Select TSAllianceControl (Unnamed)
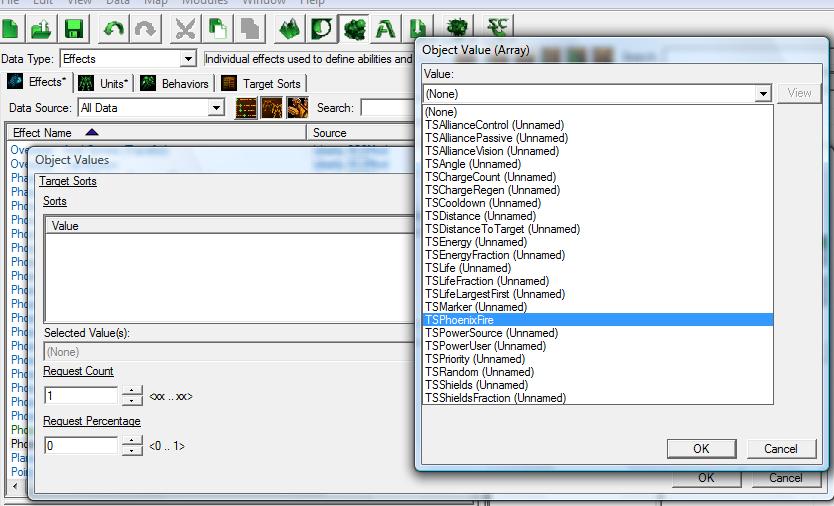834x506 pixels. coord(598,125)
